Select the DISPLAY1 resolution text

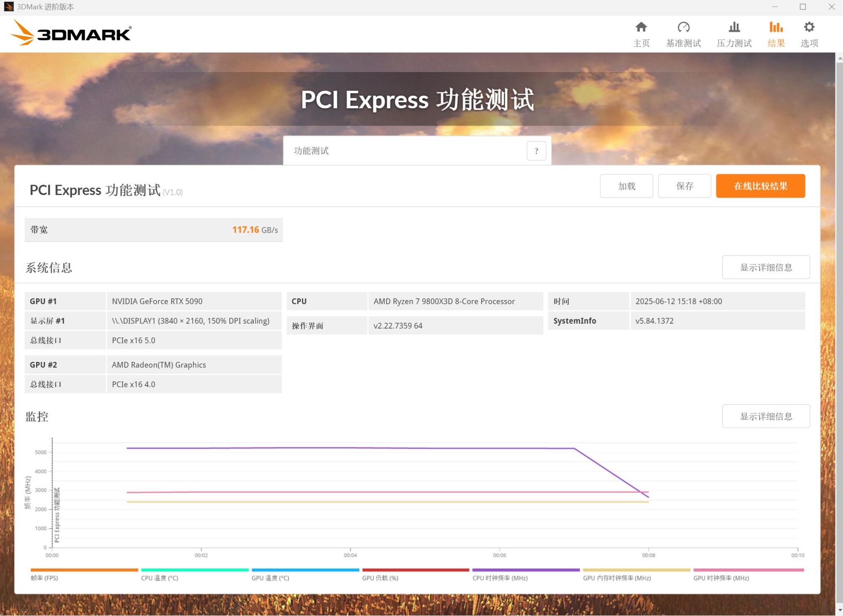click(x=191, y=321)
